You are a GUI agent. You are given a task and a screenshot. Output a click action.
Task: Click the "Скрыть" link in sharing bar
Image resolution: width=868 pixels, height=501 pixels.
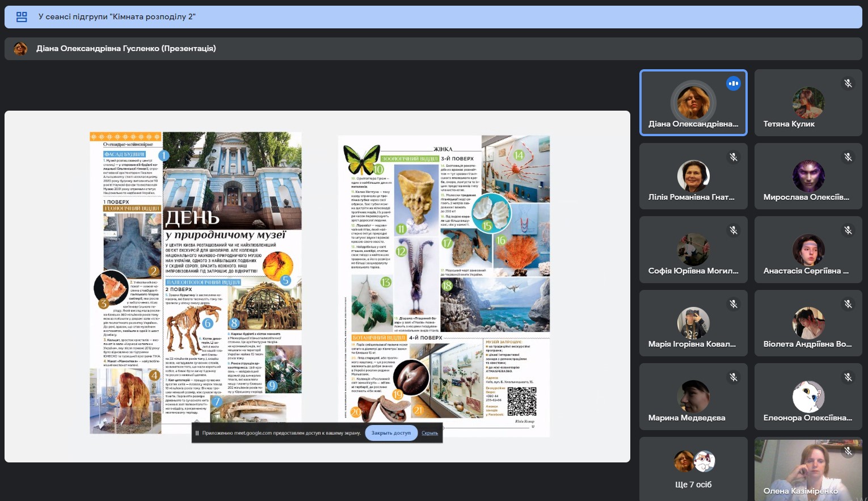pyautogui.click(x=429, y=433)
